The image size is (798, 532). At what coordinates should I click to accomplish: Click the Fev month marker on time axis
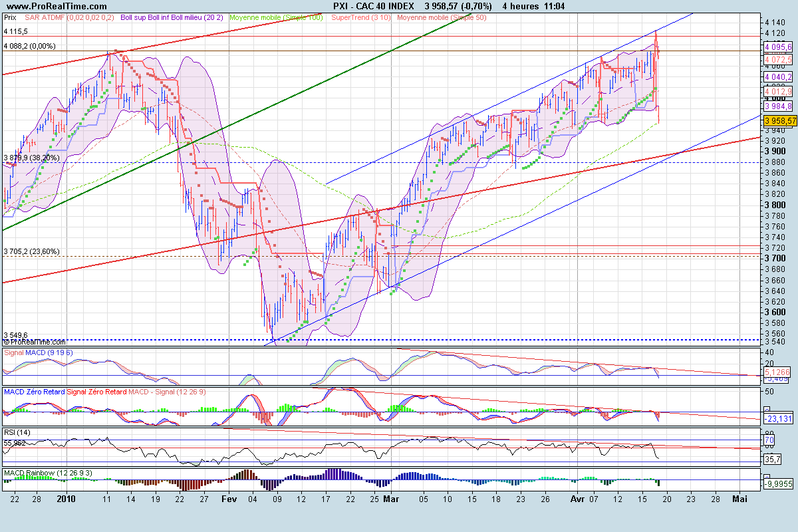(x=229, y=497)
